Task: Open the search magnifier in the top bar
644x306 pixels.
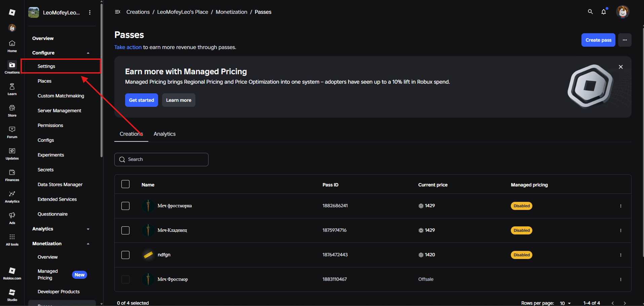Action: point(590,12)
